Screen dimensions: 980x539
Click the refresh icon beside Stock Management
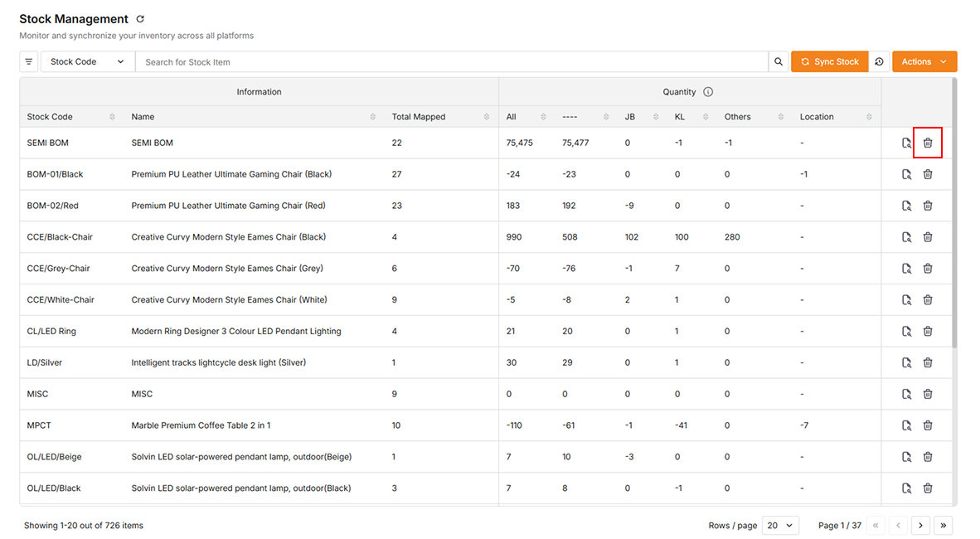pos(140,19)
